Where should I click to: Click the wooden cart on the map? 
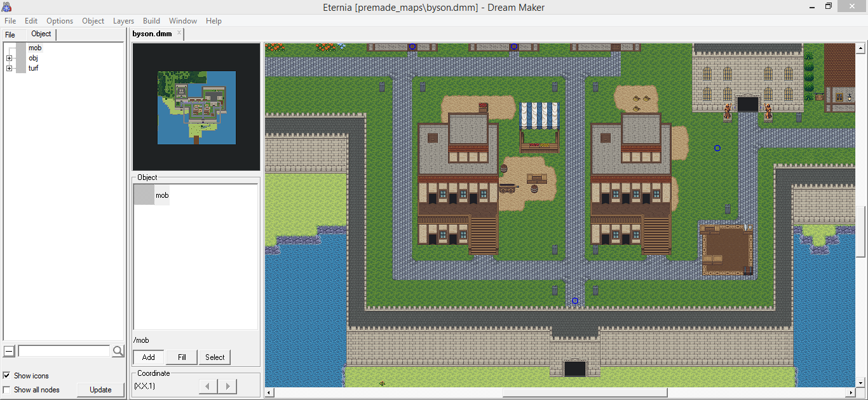point(508,188)
